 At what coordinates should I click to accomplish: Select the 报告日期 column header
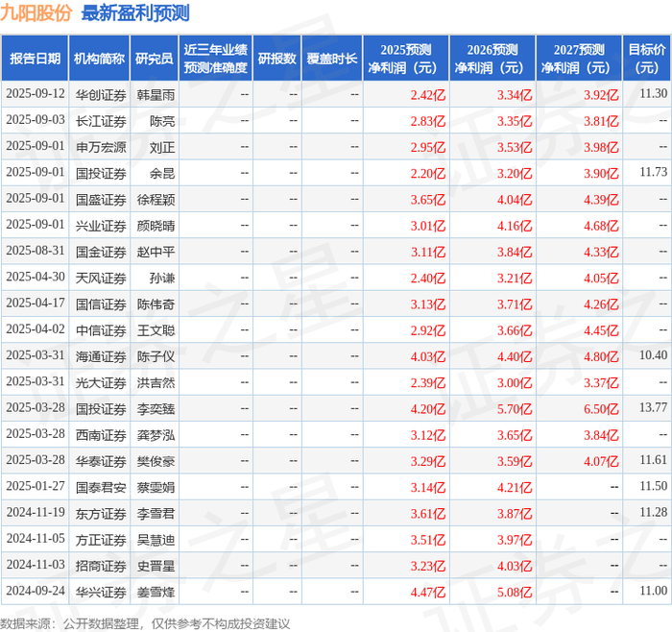[x=35, y=59]
